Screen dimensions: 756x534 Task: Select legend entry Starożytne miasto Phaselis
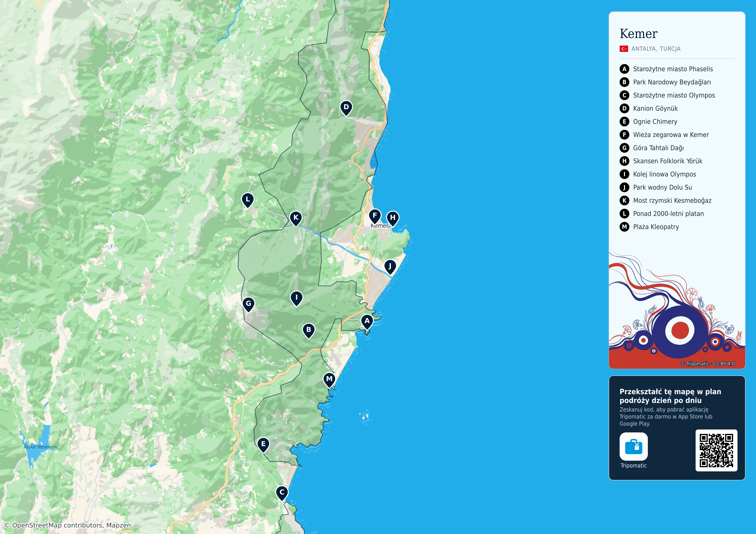pos(673,69)
